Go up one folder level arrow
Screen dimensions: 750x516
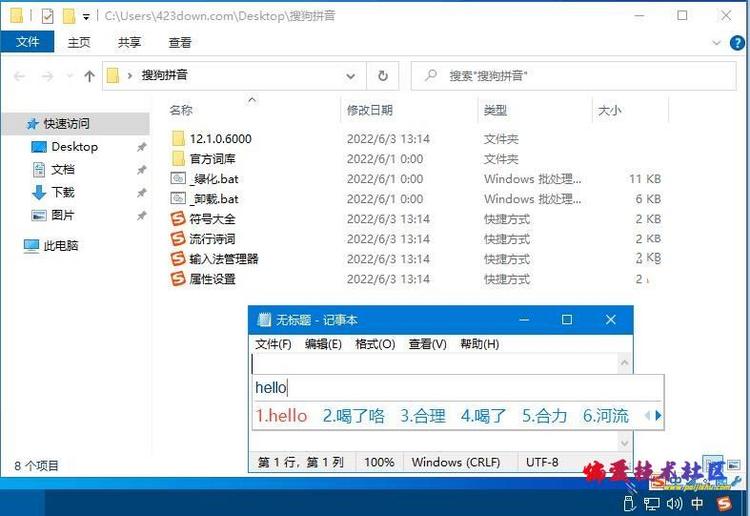tap(89, 76)
